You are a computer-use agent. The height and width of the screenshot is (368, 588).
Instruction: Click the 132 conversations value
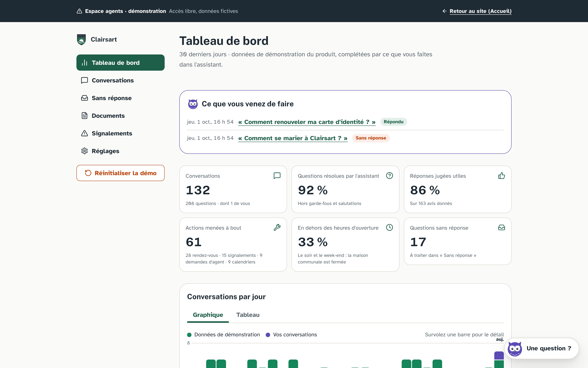[x=198, y=190]
